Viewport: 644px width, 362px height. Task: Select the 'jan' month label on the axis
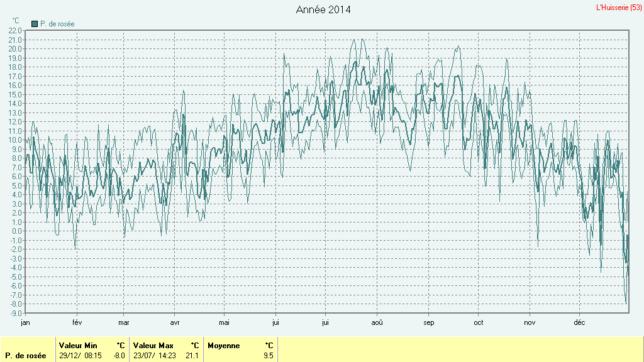click(x=25, y=322)
